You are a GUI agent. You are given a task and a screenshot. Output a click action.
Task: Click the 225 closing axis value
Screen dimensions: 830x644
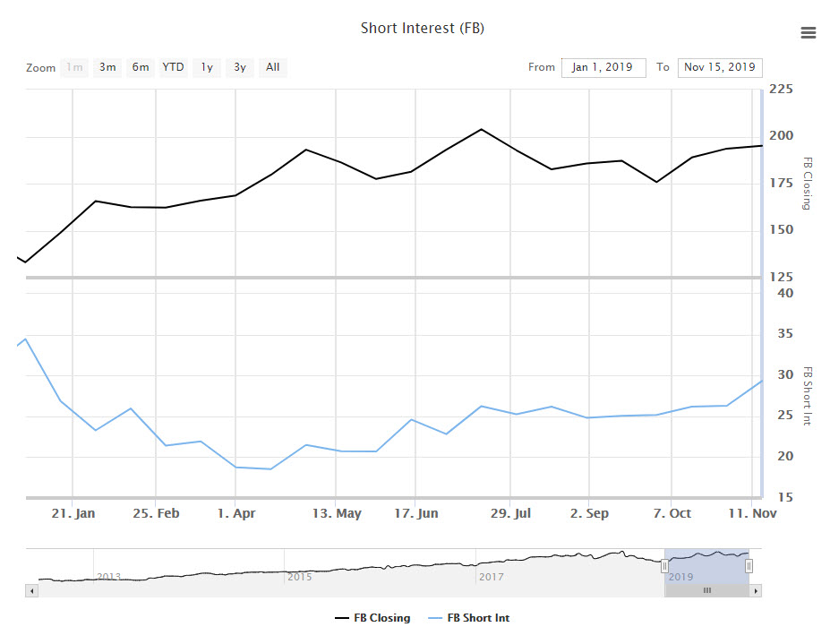point(782,89)
